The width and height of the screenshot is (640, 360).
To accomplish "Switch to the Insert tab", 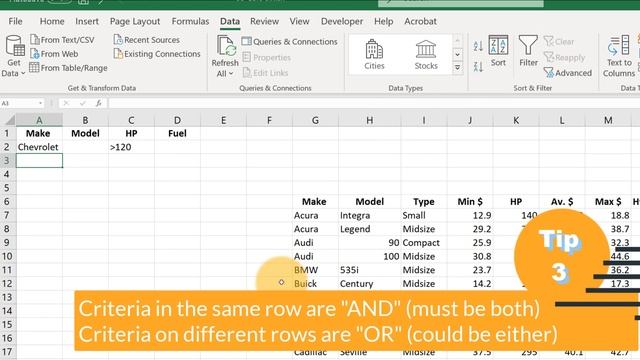I will [x=87, y=21].
